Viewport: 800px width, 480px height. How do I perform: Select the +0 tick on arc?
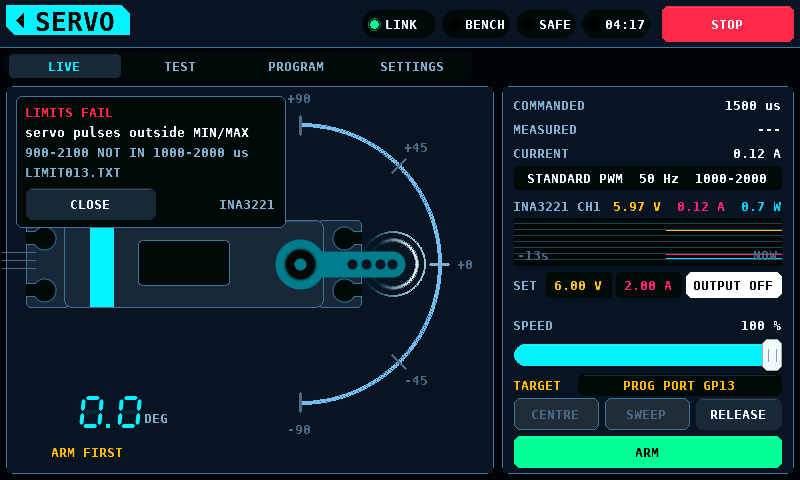pos(439,265)
